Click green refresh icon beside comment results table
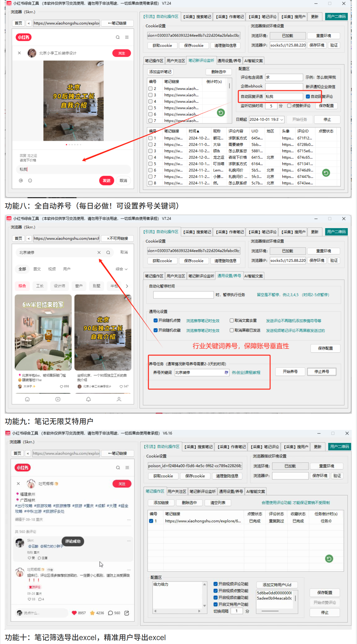This screenshot has height=644, width=357. tap(326, 173)
